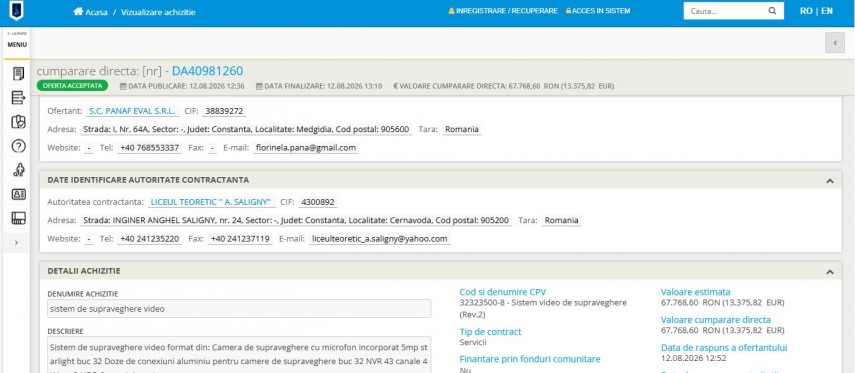Viewport: 855px width, 373px height.
Task: Collapse DATE IDENTIFICARE AUTORITATE CONTRACTANTA section
Action: [829, 181]
